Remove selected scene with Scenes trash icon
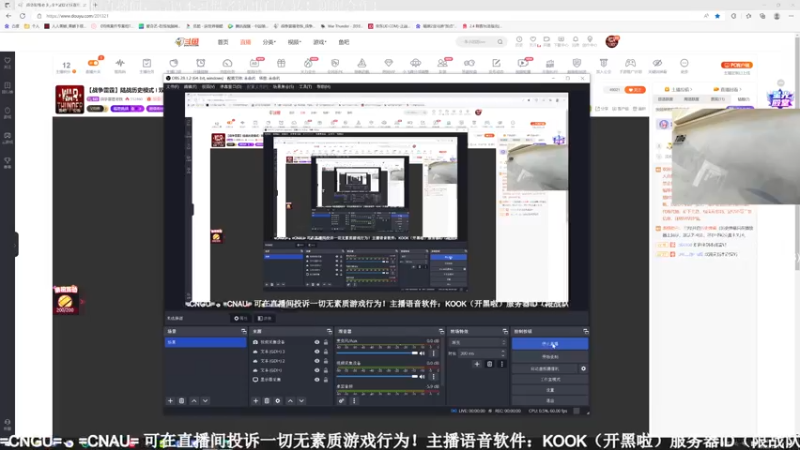This screenshot has height=450, width=800. (182, 401)
